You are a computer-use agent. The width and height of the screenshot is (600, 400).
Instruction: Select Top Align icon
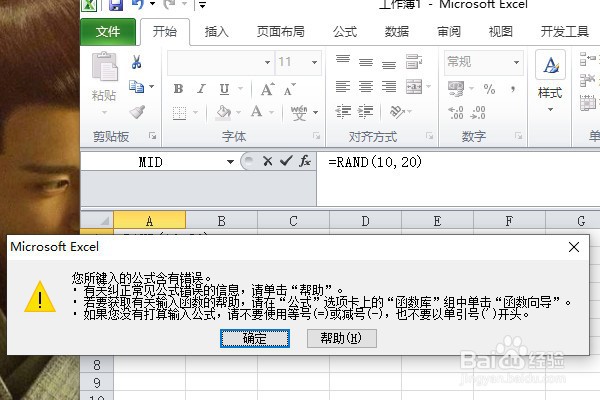tap(343, 60)
